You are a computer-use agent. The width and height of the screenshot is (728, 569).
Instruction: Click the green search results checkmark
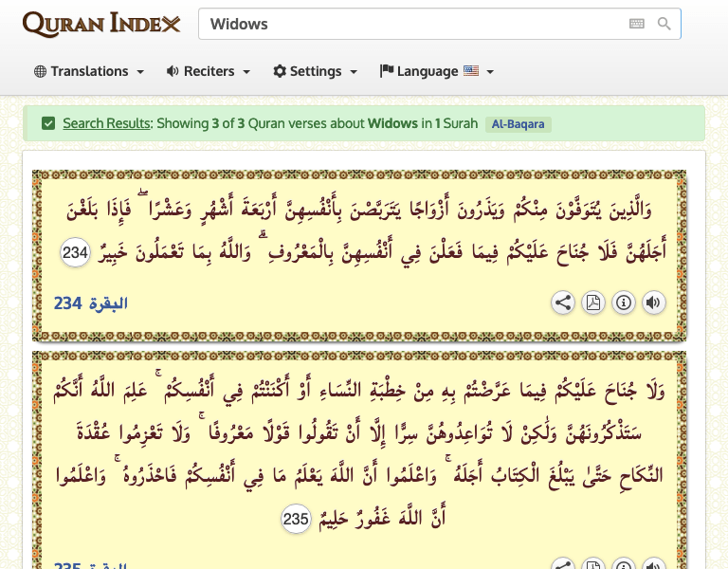tap(48, 123)
